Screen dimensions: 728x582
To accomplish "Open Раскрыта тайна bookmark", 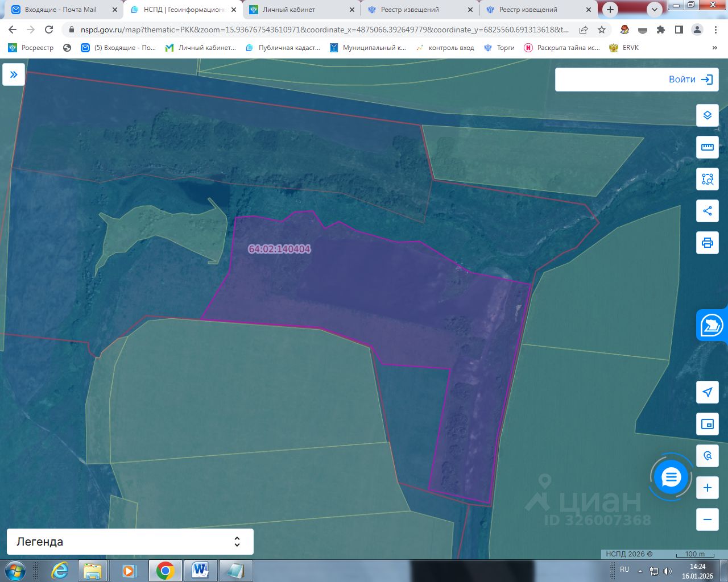I will pos(561,48).
